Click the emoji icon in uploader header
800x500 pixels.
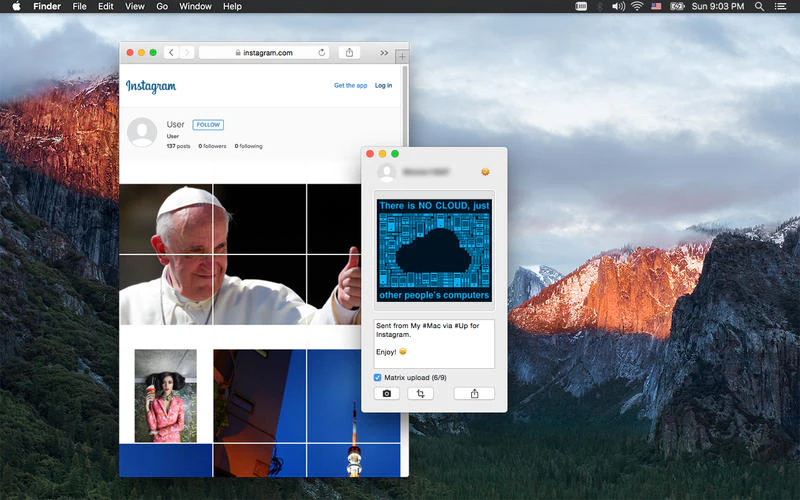click(485, 171)
